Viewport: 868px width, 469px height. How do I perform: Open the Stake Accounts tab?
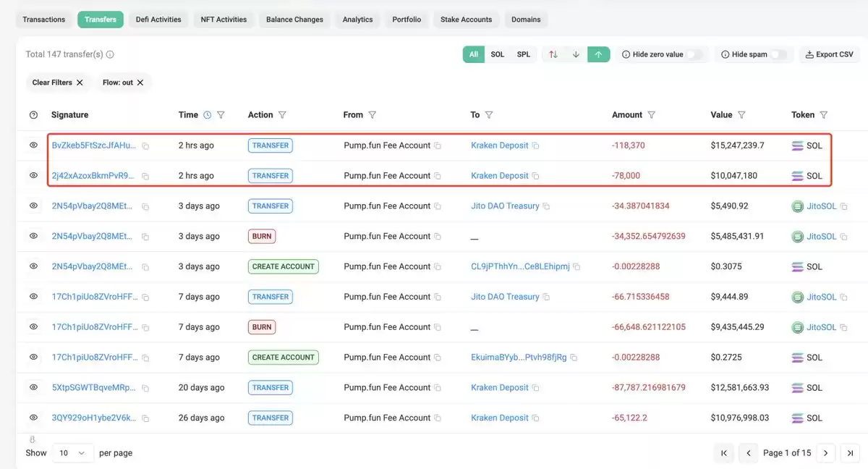tap(466, 20)
